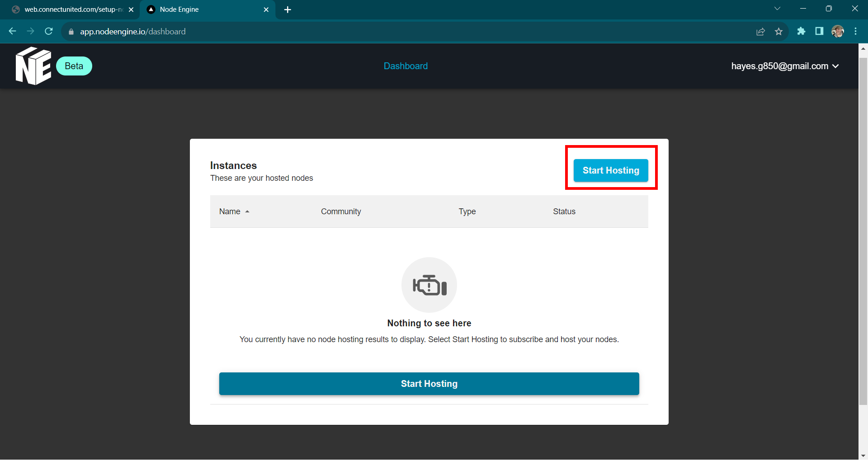Image resolution: width=868 pixels, height=461 pixels.
Task: Open Chrome three-dot menu
Action: 855,31
